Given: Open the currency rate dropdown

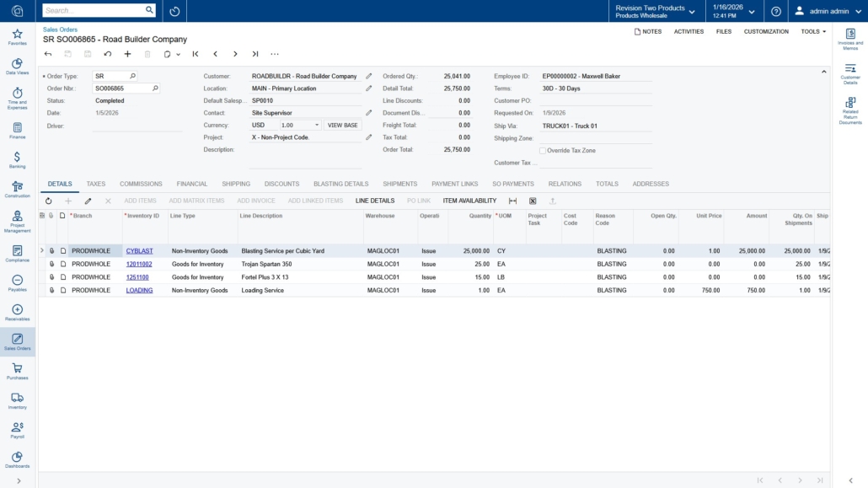Looking at the screenshot, I should pyautogui.click(x=317, y=125).
